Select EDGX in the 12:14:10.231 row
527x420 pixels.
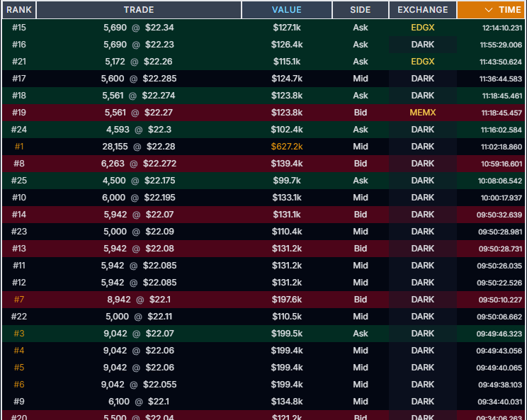[422, 28]
